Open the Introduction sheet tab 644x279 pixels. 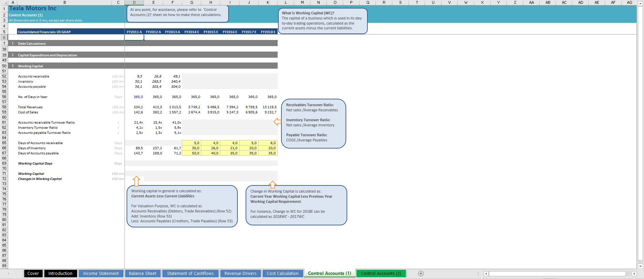click(60, 274)
